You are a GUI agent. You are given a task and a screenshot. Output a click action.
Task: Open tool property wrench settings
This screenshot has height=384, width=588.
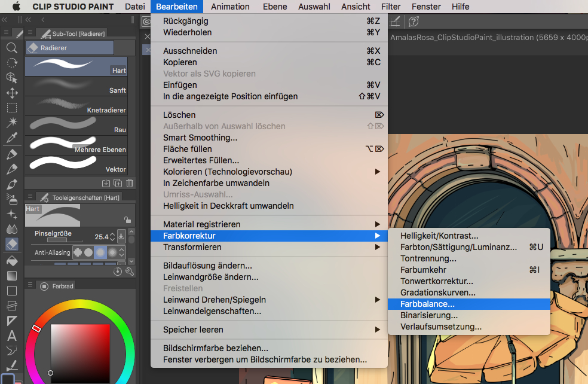[130, 272]
